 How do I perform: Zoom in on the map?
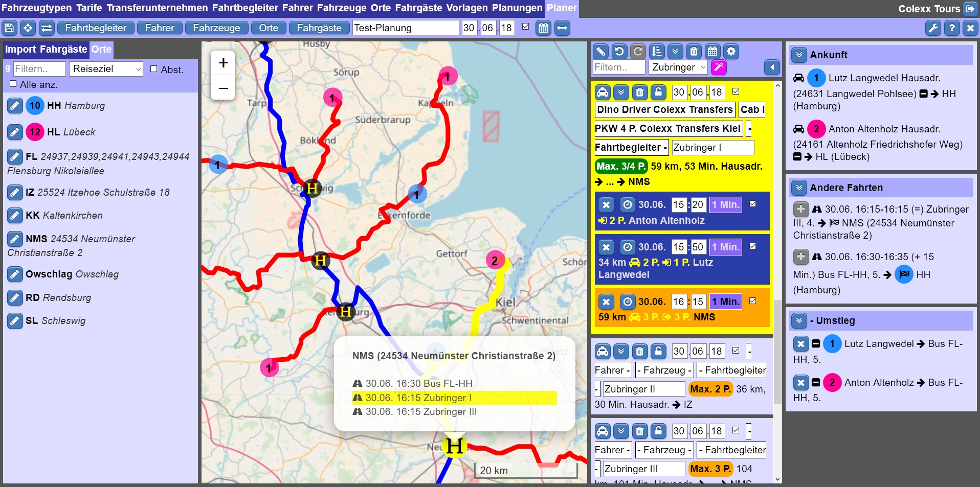coord(223,63)
